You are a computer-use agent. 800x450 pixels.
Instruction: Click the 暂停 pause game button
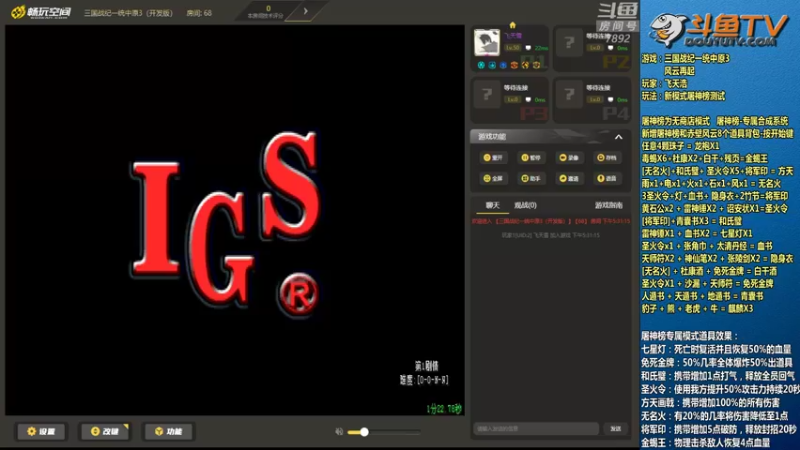pyautogui.click(x=531, y=158)
